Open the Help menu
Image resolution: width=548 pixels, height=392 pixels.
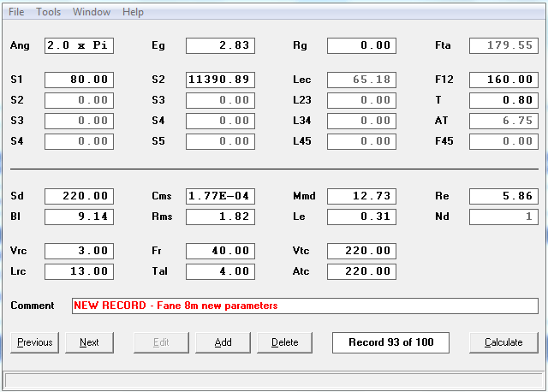(133, 12)
